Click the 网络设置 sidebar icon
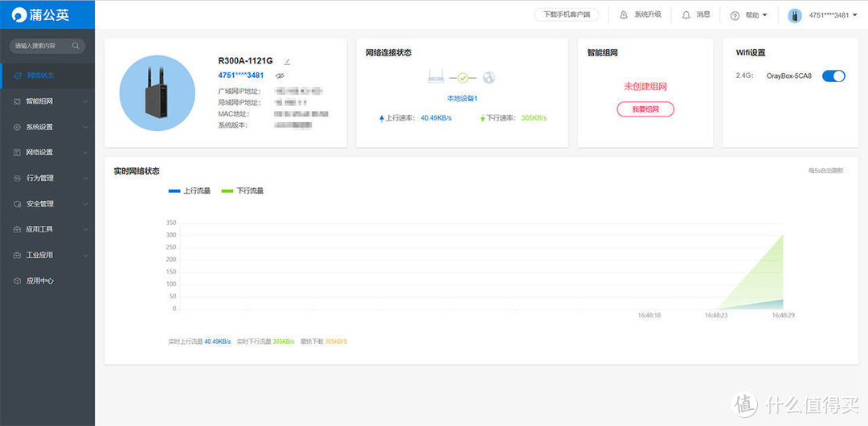 (17, 153)
